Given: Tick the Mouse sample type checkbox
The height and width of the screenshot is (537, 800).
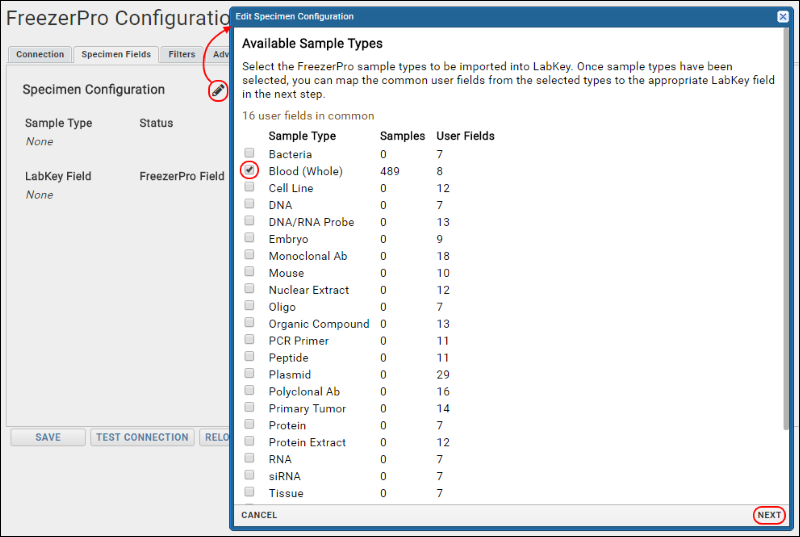Looking at the screenshot, I should [x=249, y=271].
